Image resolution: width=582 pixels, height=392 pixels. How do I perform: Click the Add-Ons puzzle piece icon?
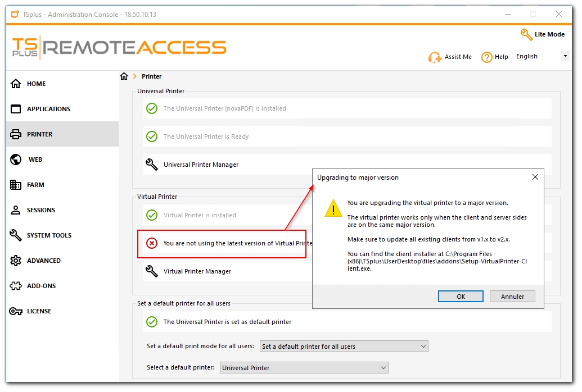(16, 286)
